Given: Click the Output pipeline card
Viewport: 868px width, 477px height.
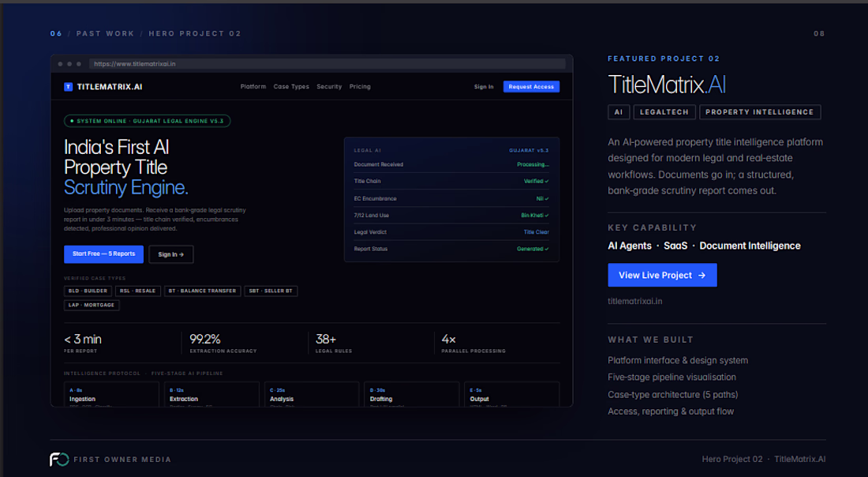Looking at the screenshot, I should (x=512, y=394).
